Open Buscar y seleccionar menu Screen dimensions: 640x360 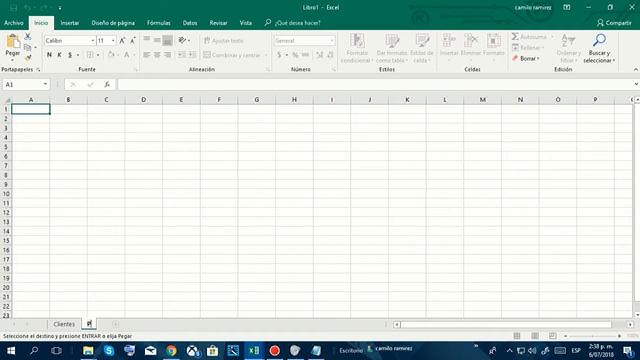point(599,48)
